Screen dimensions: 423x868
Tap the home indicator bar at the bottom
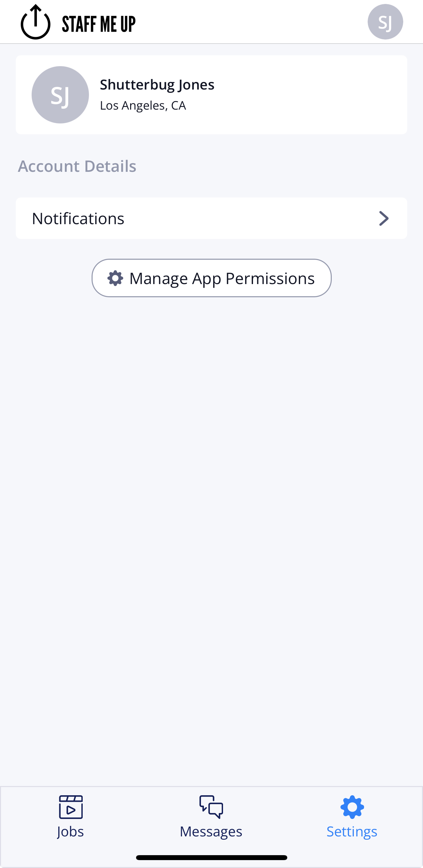(x=211, y=857)
